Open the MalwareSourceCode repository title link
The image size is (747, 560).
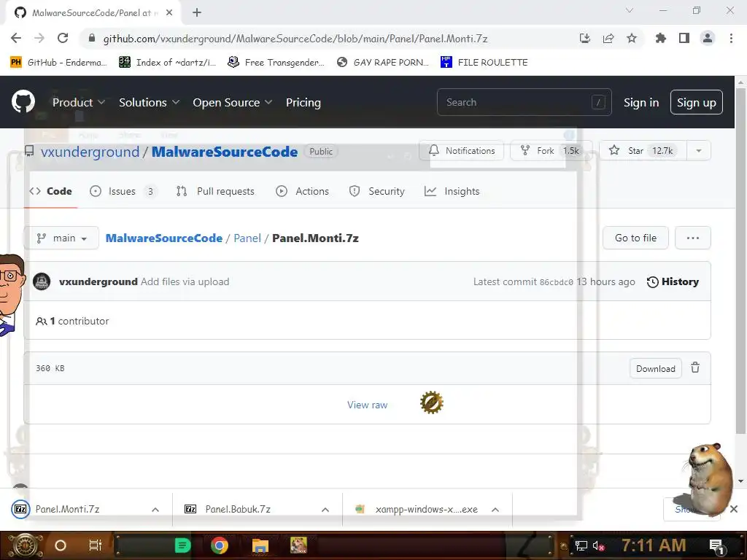pos(225,152)
